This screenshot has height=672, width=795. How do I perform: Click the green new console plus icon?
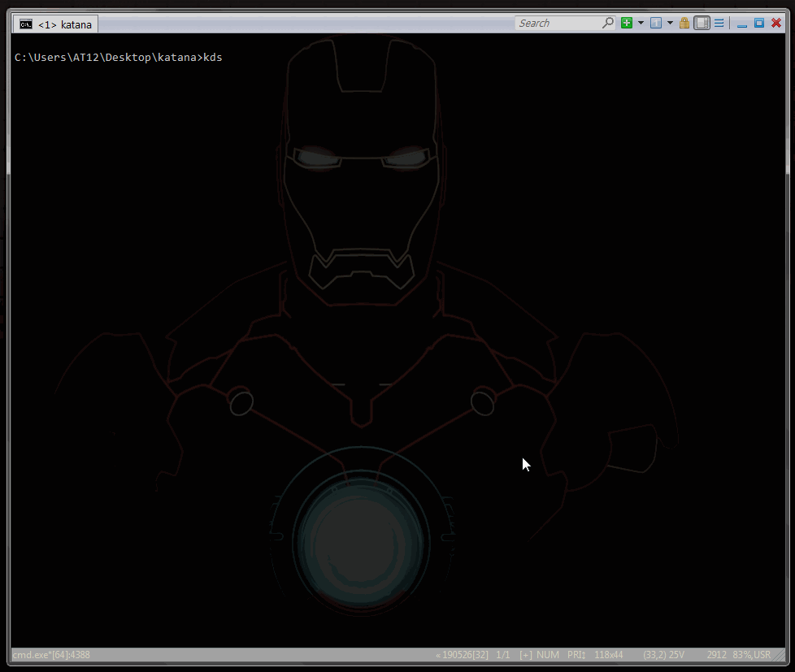627,23
